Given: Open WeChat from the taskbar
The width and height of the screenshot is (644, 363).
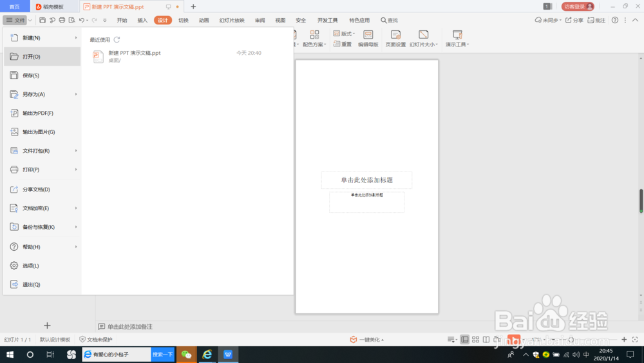Looking at the screenshot, I should point(187,355).
